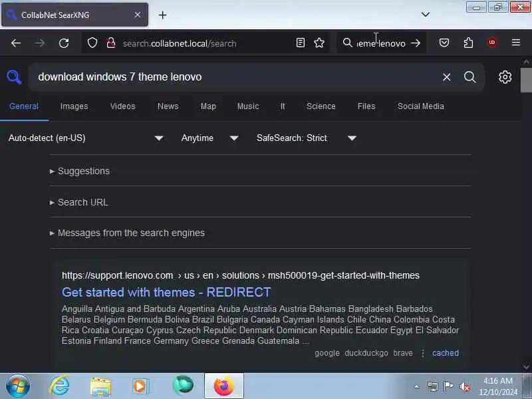Screen dimensions: 532x399
Task: Open Windows Start menu orb
Action: [18, 386]
